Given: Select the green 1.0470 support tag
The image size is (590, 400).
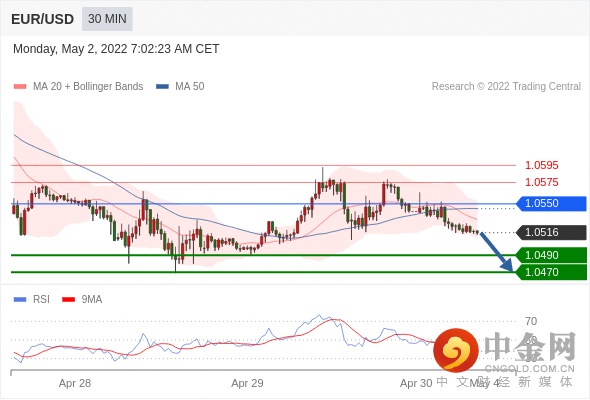Looking at the screenshot, I should coord(551,272).
